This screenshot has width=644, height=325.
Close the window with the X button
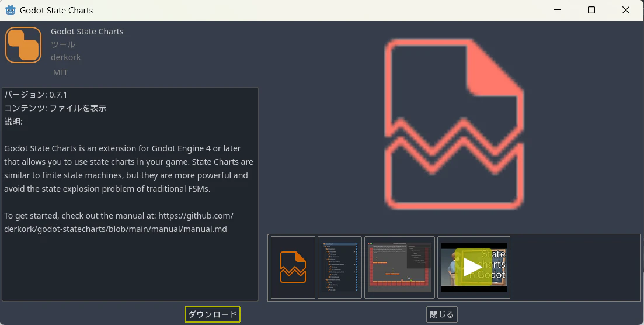[625, 10]
